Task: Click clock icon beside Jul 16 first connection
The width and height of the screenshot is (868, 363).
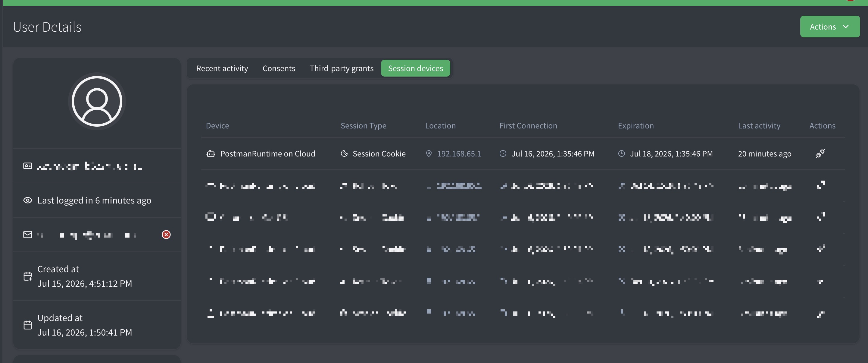Action: (503, 154)
